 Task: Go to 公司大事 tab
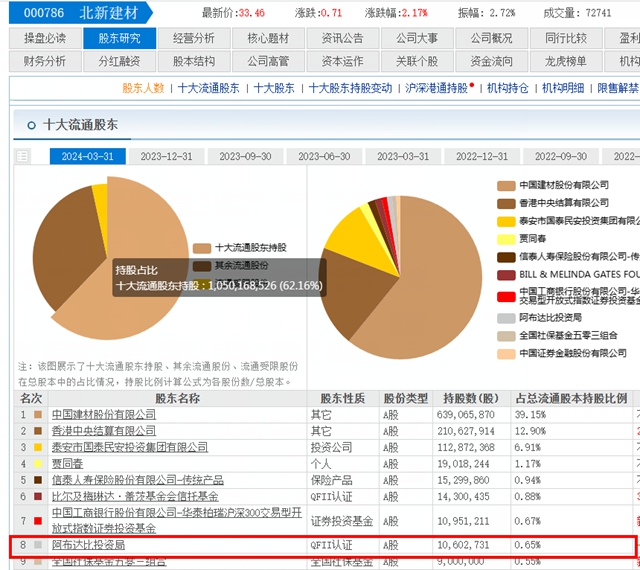point(417,38)
